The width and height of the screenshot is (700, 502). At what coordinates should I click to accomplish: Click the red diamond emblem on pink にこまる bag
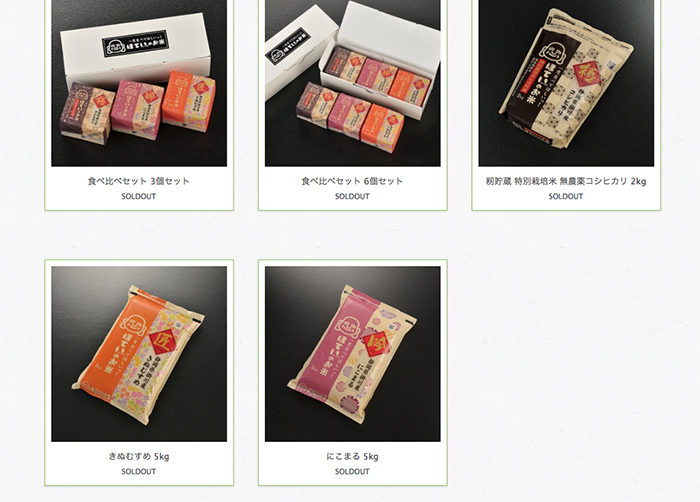375,343
